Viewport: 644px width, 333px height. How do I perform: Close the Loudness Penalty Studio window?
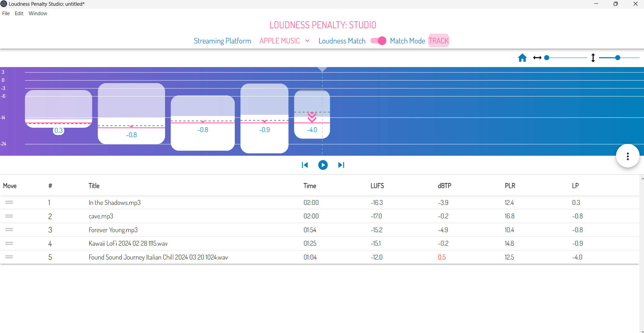click(x=635, y=4)
